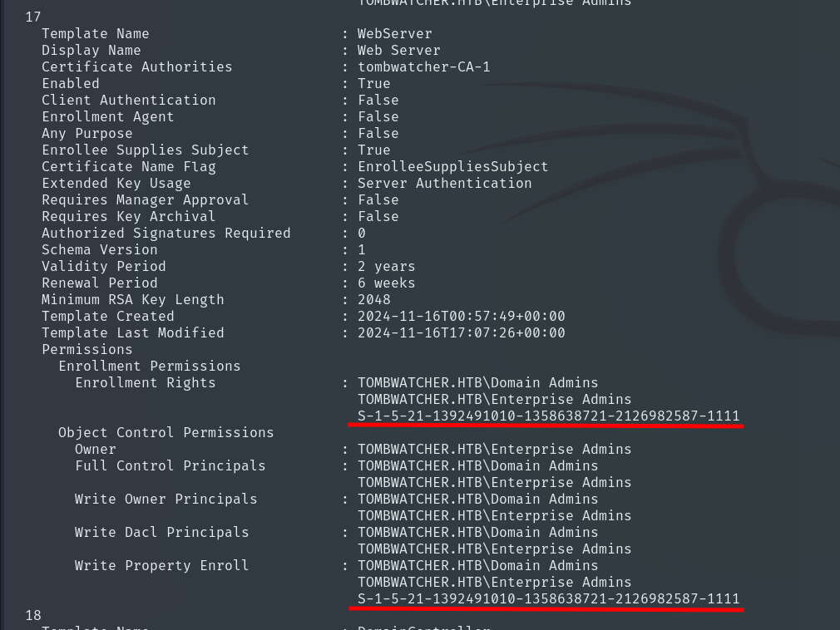Click the "Full Control Principals" label
Viewport: 840px width, 630px height.
click(170, 466)
